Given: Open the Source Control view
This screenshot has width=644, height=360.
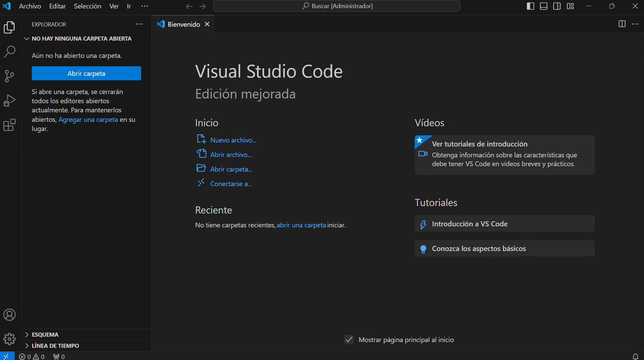Looking at the screenshot, I should click(x=9, y=76).
